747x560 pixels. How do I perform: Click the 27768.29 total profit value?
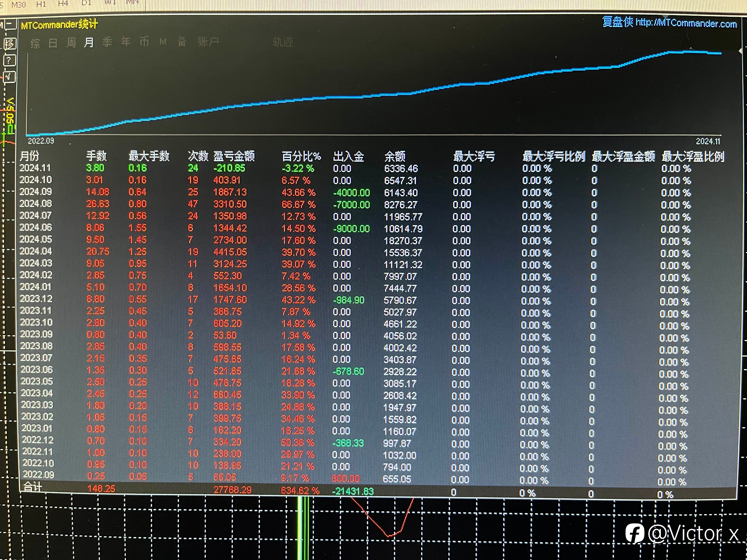coord(232,490)
